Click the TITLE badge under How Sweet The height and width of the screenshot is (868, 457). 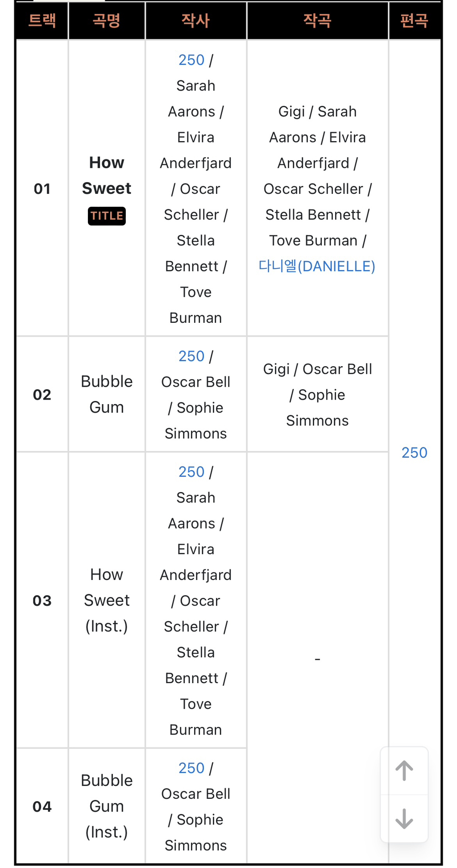click(107, 216)
